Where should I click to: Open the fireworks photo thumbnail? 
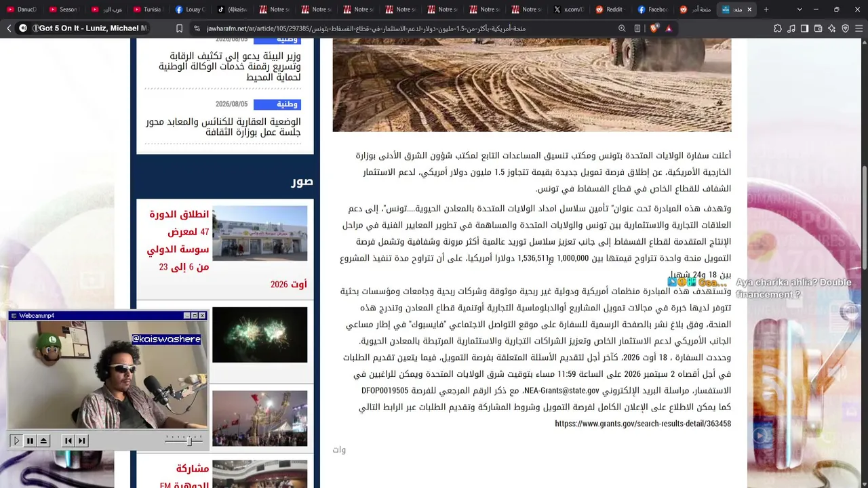click(x=260, y=335)
